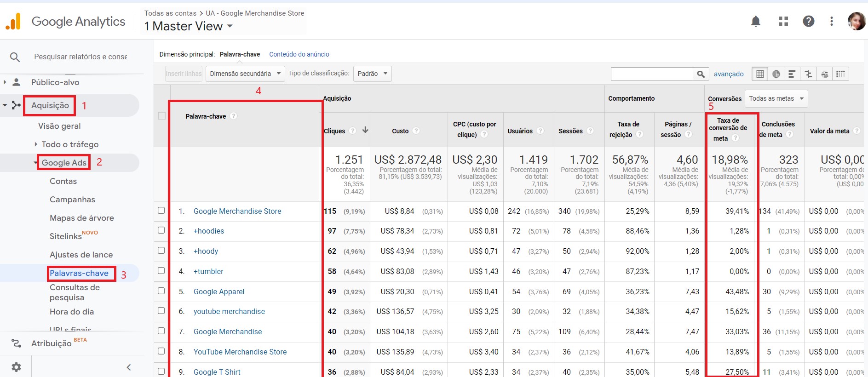This screenshot has height=377, width=868.
Task: Open Contas under Google Ads
Action: point(63,181)
